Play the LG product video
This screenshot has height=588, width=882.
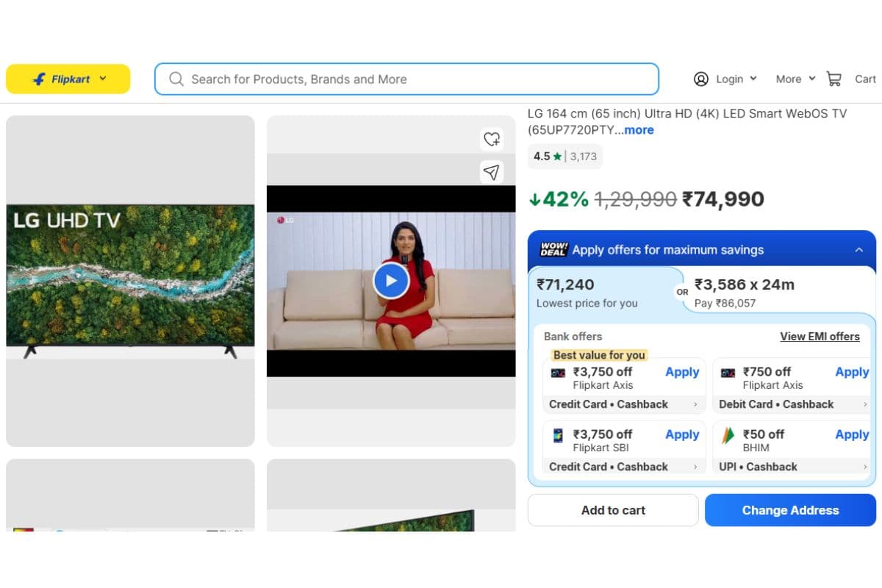[x=391, y=280]
